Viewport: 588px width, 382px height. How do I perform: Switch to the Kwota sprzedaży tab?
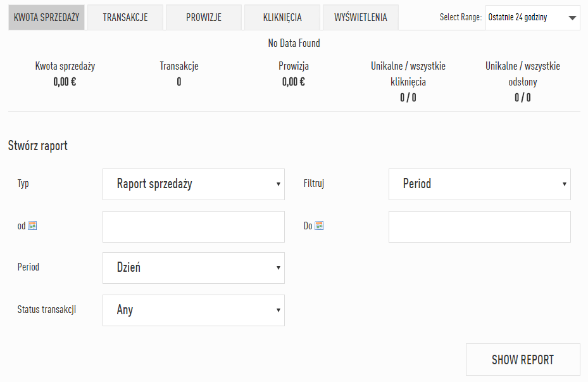click(46, 18)
